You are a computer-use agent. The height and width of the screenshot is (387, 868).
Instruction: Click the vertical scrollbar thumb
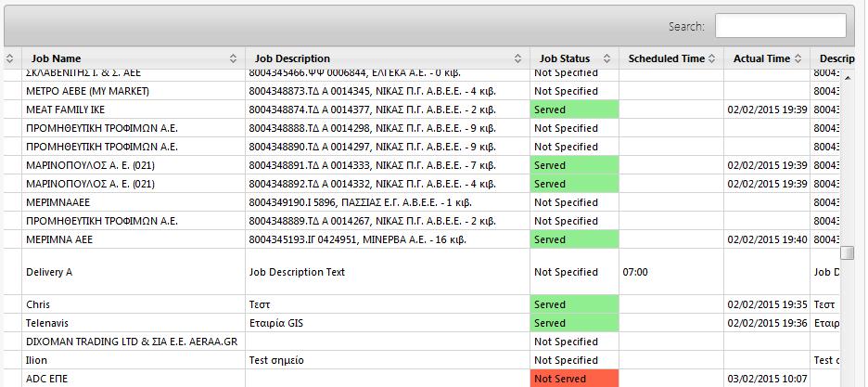[x=847, y=252]
